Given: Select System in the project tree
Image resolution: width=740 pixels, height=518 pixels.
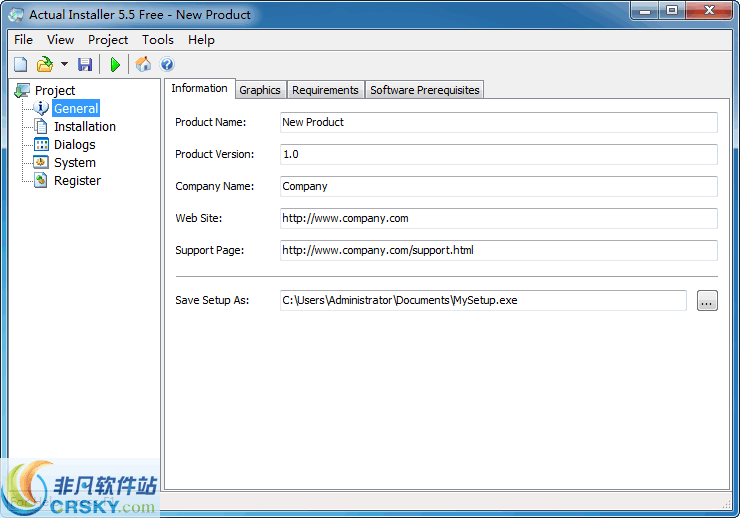Looking at the screenshot, I should pos(75,162).
